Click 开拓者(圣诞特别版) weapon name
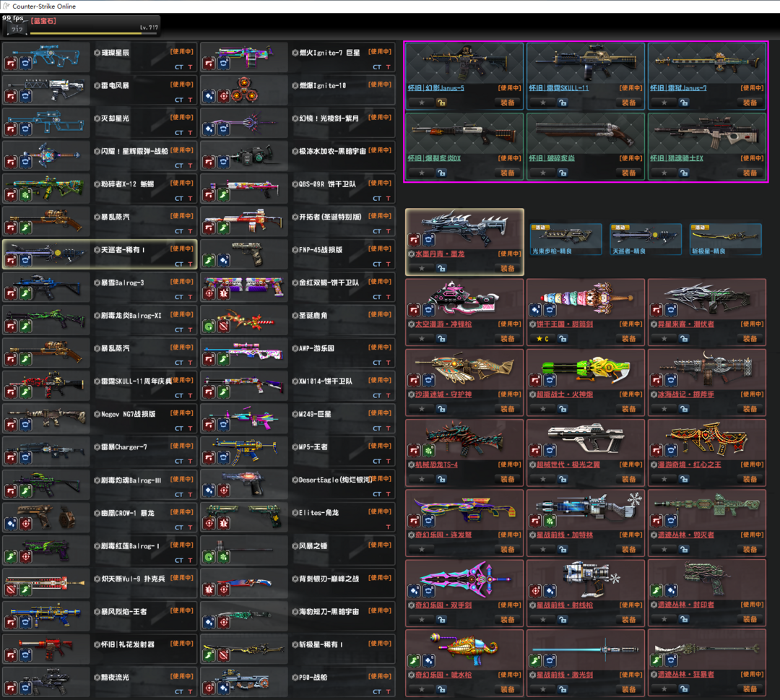The width and height of the screenshot is (780, 700). click(x=330, y=217)
